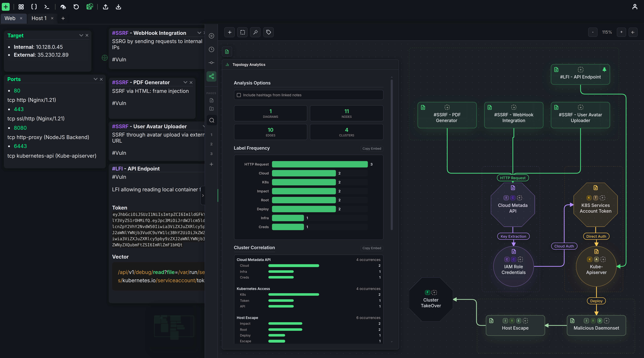Select the Malicious Daemonset node
This screenshot has width=644, height=358.
pos(596,325)
